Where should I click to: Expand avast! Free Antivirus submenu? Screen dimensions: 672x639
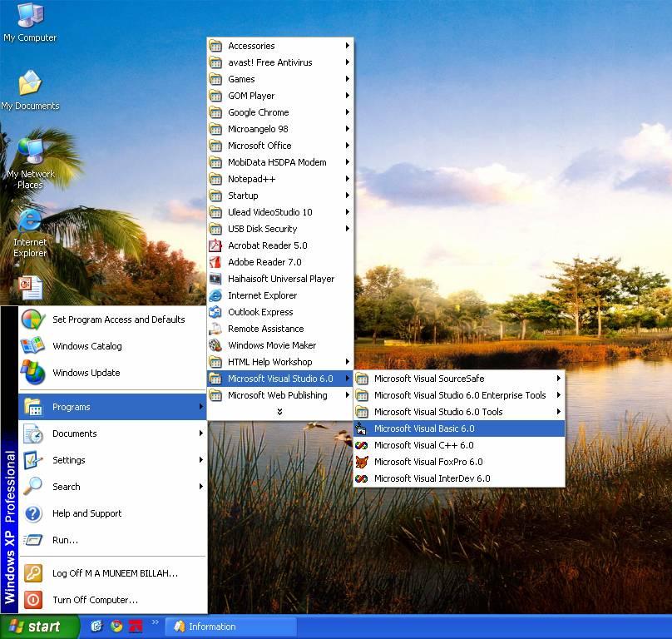tap(280, 62)
